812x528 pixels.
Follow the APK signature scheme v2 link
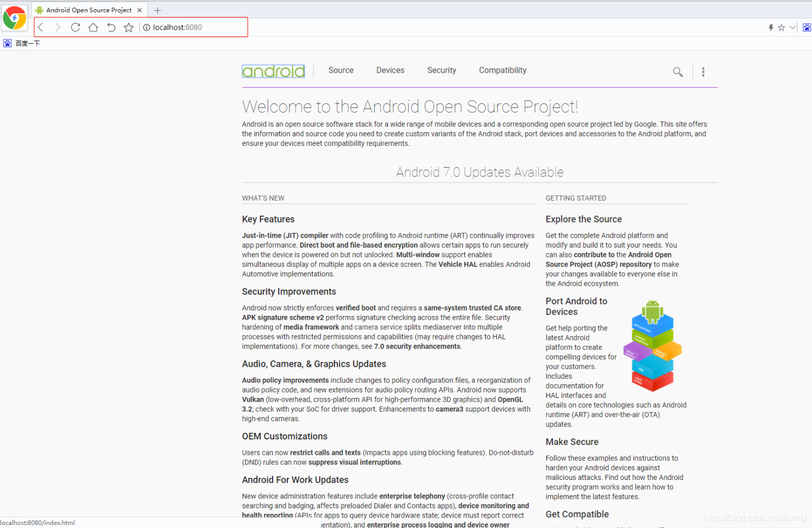pos(283,318)
